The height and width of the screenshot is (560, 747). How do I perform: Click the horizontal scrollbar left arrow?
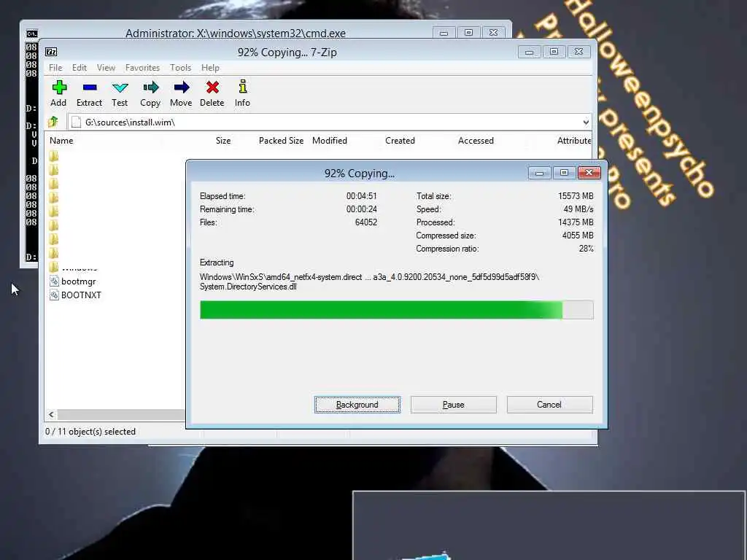(52, 415)
